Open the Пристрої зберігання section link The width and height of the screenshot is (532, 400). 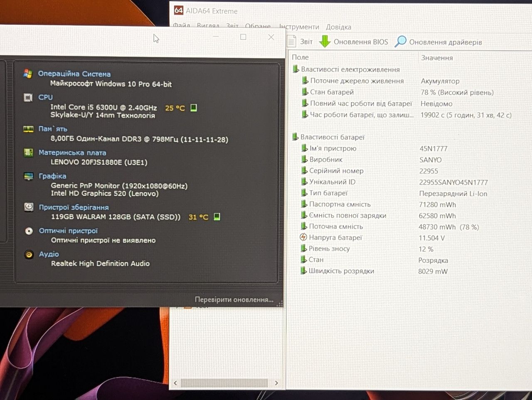click(74, 207)
